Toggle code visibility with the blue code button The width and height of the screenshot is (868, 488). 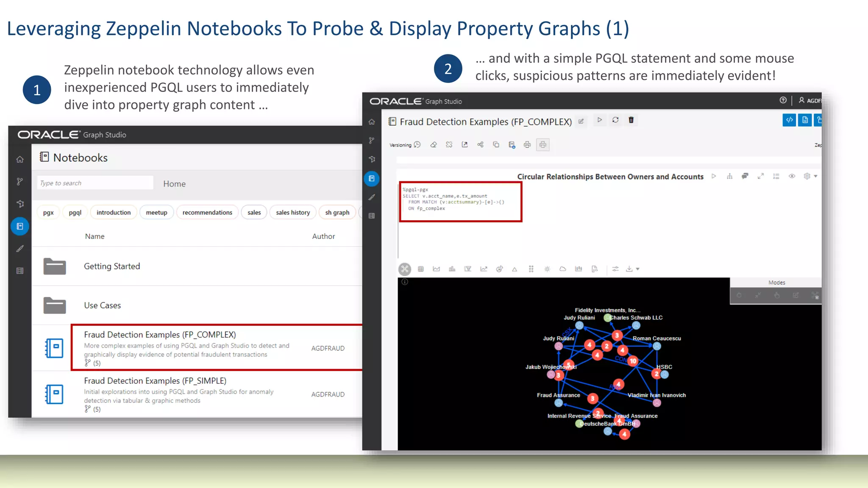coord(789,120)
